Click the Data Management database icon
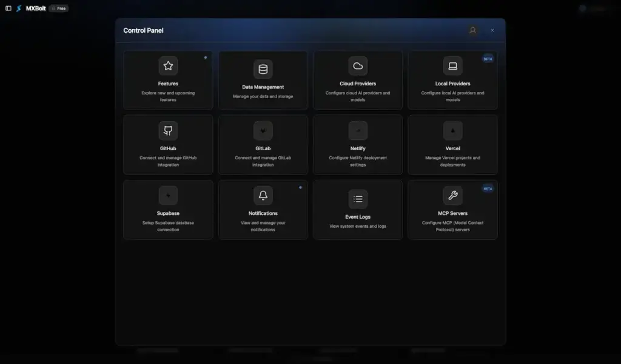This screenshot has width=621, height=364. point(263,69)
